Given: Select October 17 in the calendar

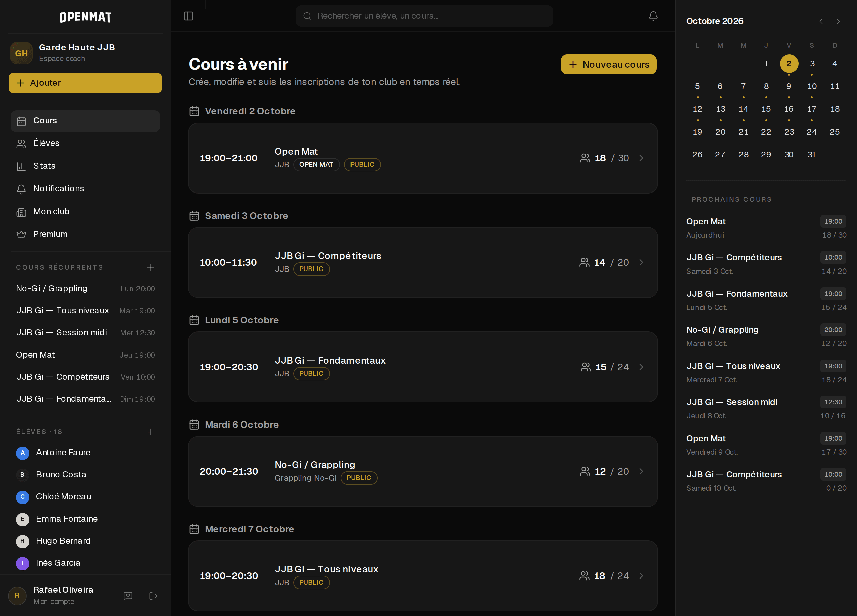Looking at the screenshot, I should click(x=812, y=109).
